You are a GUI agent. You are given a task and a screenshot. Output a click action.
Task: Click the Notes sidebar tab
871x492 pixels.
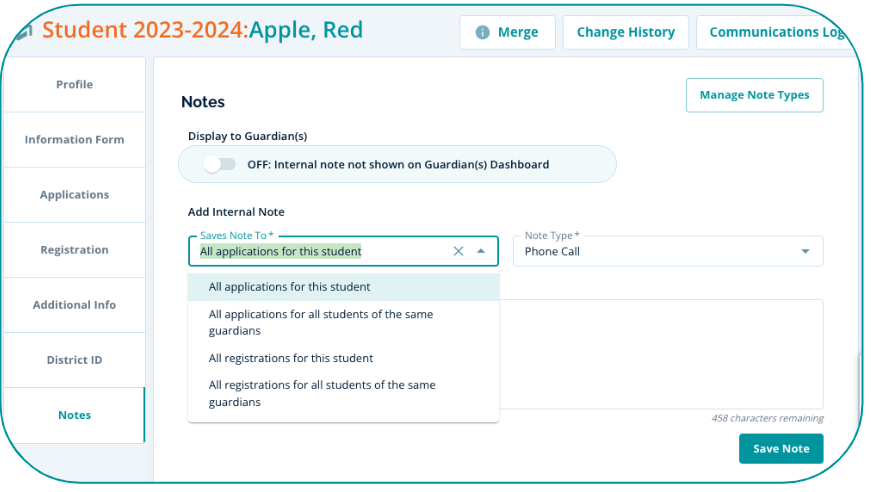pyautogui.click(x=74, y=415)
